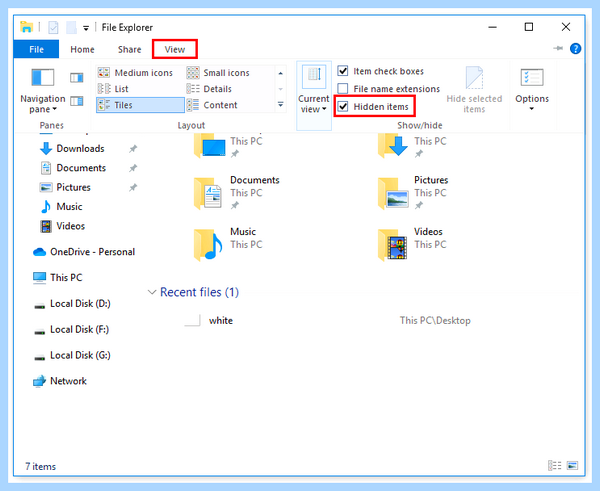Maximize the File Explorer window

click(x=528, y=27)
